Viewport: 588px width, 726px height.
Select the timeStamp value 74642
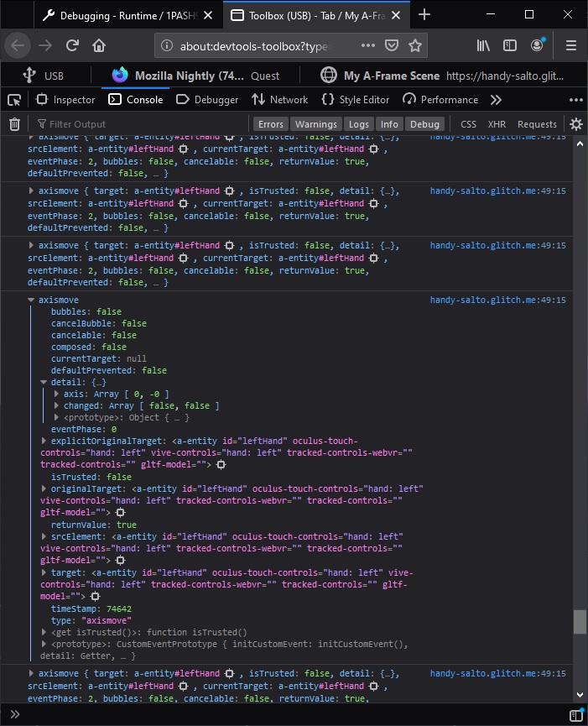coord(119,608)
